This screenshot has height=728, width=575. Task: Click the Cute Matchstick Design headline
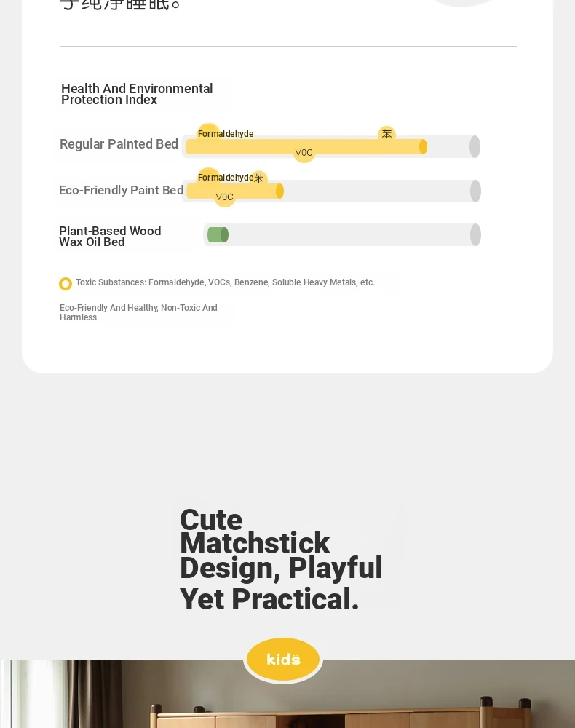coord(281,559)
